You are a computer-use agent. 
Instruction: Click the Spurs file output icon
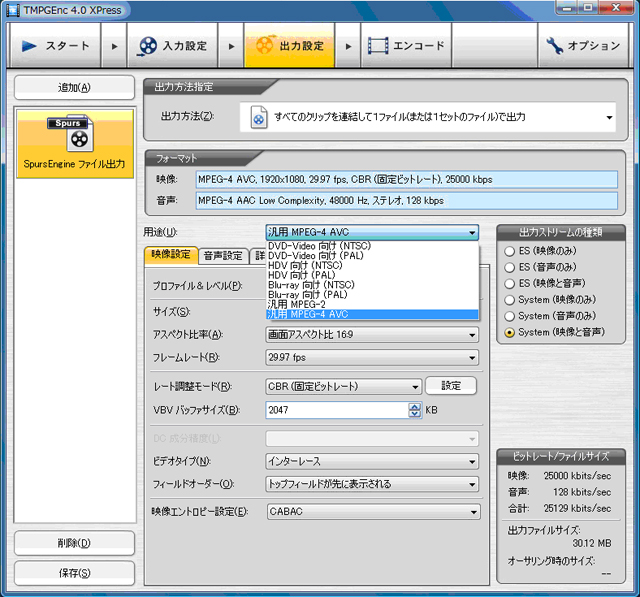73,133
